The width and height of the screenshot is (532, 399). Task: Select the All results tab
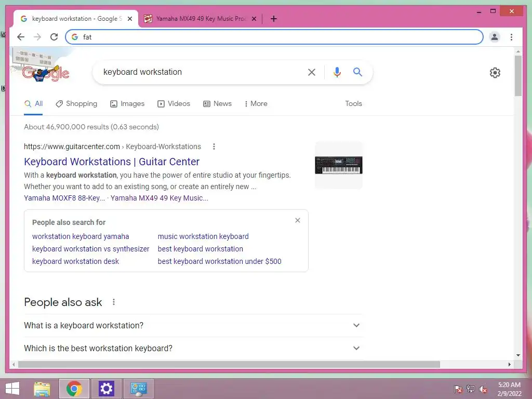[34, 104]
